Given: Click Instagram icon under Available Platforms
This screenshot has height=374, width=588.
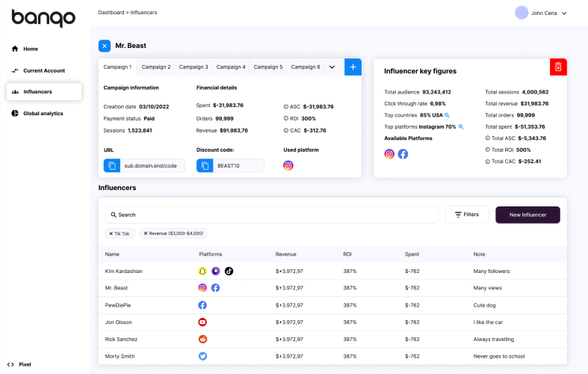Looking at the screenshot, I should (x=389, y=154).
